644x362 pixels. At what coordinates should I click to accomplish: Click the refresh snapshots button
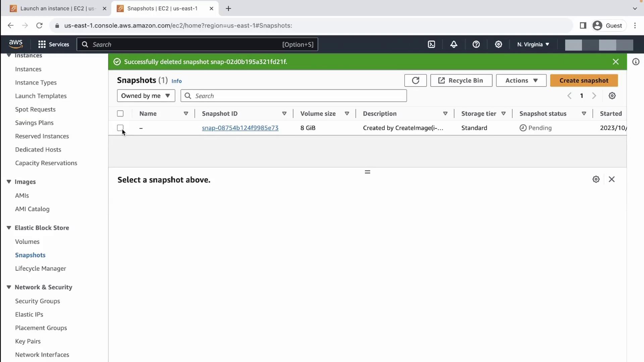pos(415,80)
